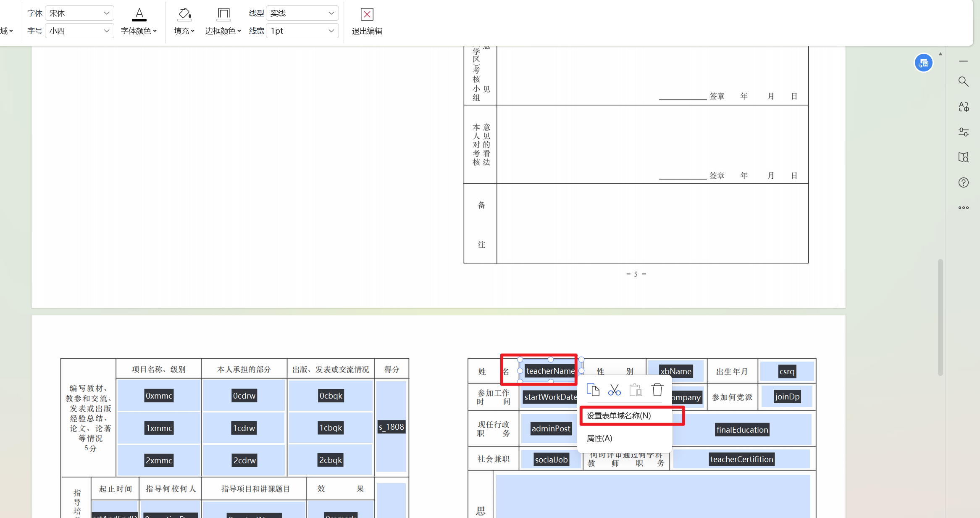Screen dimensions: 980x518
Task: Choose 属性(A) from context menu
Action: [599, 439]
